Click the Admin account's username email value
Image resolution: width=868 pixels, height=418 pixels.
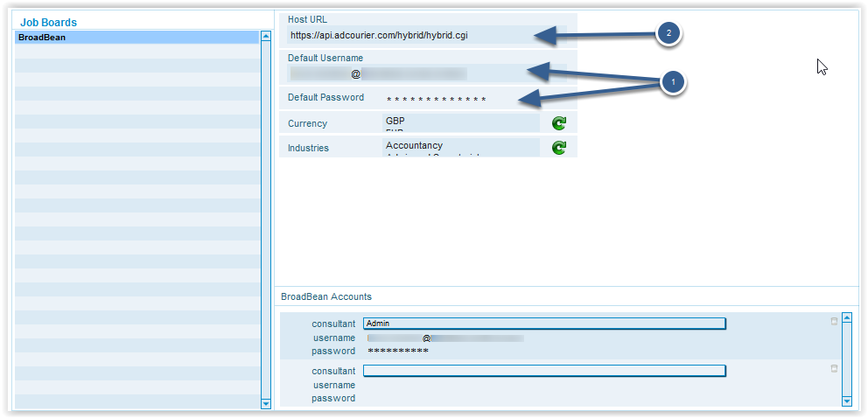click(445, 338)
